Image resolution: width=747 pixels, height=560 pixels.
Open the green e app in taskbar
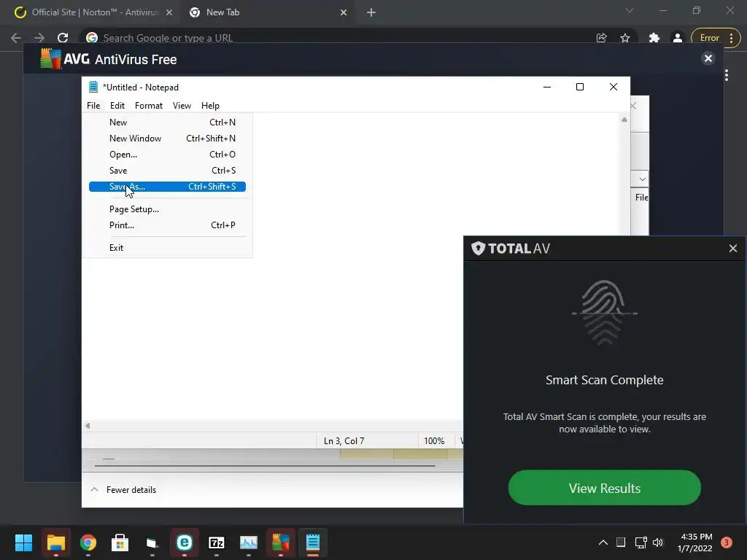(185, 542)
